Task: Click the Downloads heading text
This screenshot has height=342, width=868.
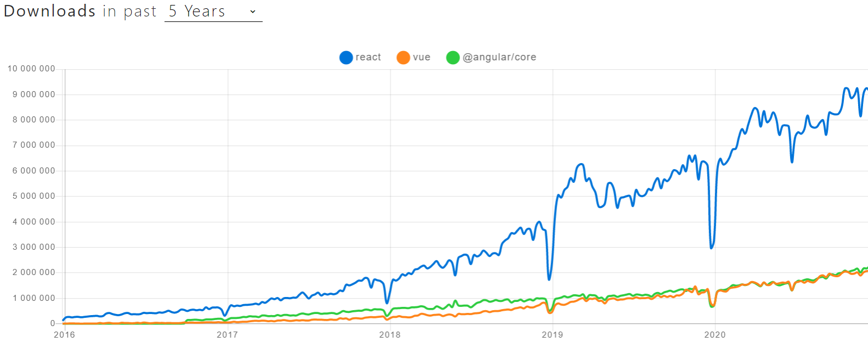Action: 50,11
